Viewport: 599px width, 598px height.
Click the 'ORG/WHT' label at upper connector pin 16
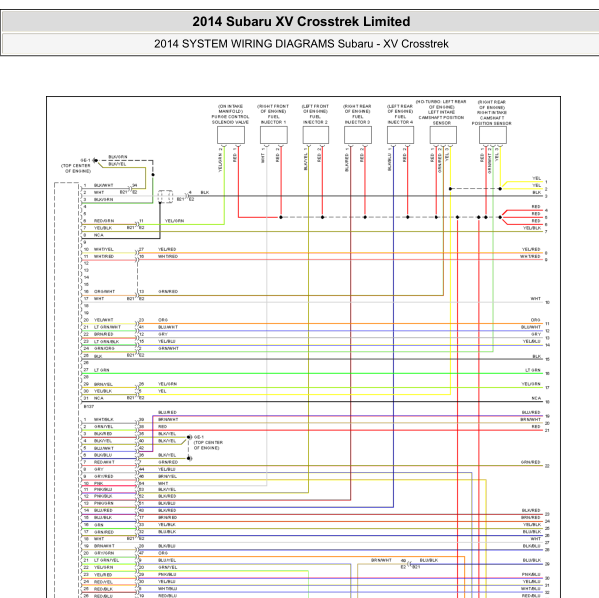pos(104,292)
